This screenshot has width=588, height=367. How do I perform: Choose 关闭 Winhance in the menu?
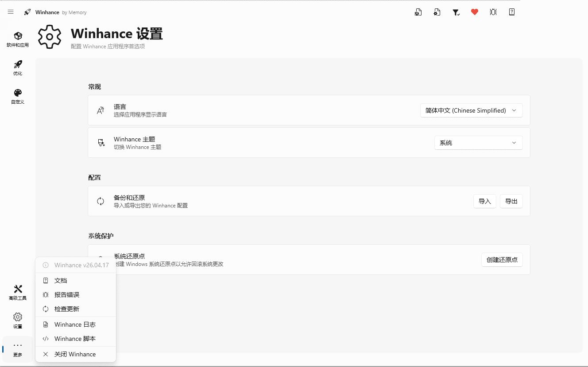tap(76, 354)
